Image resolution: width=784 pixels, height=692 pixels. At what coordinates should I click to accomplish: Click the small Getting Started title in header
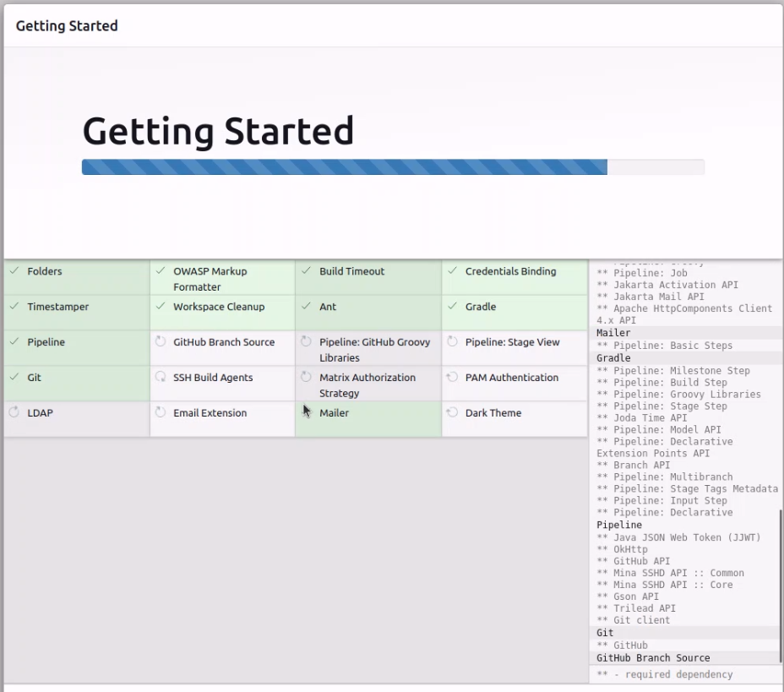(x=67, y=26)
